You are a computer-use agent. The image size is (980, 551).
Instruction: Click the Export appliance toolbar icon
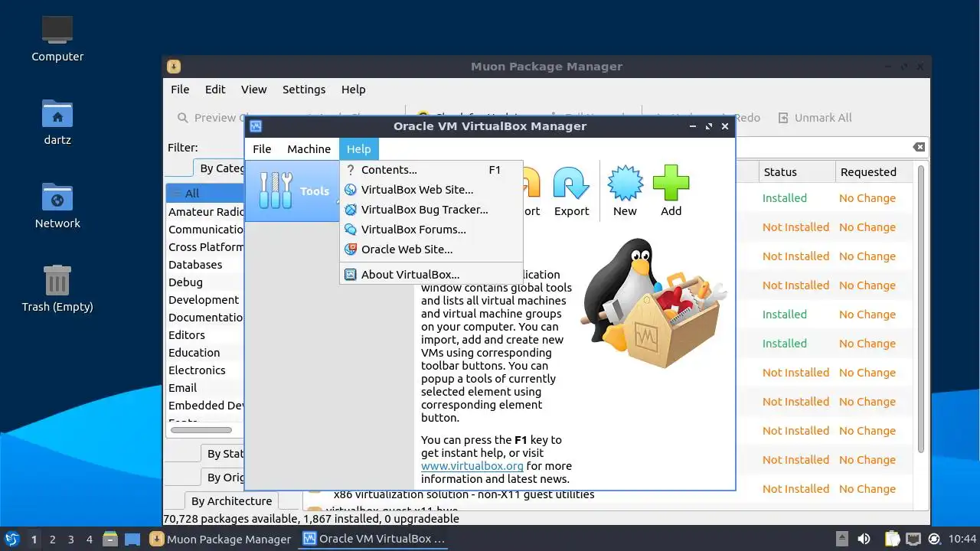click(x=571, y=192)
